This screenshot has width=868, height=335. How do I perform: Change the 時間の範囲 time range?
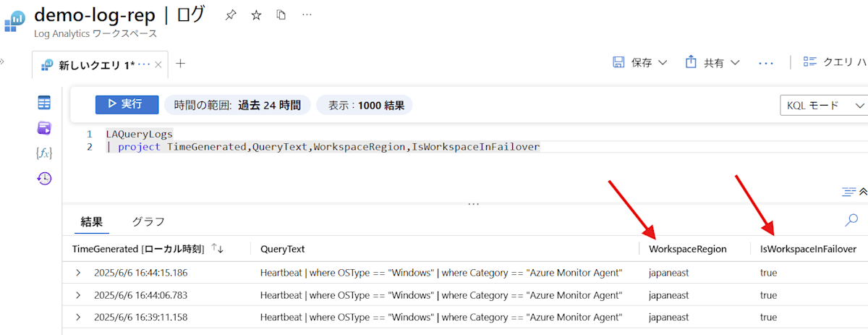click(x=237, y=105)
